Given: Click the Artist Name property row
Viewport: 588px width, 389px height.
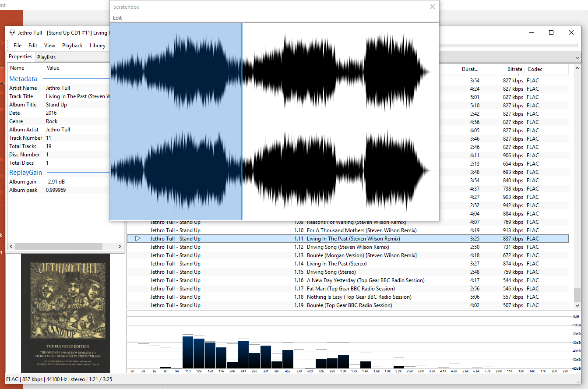Looking at the screenshot, I should pyautogui.click(x=59, y=88).
